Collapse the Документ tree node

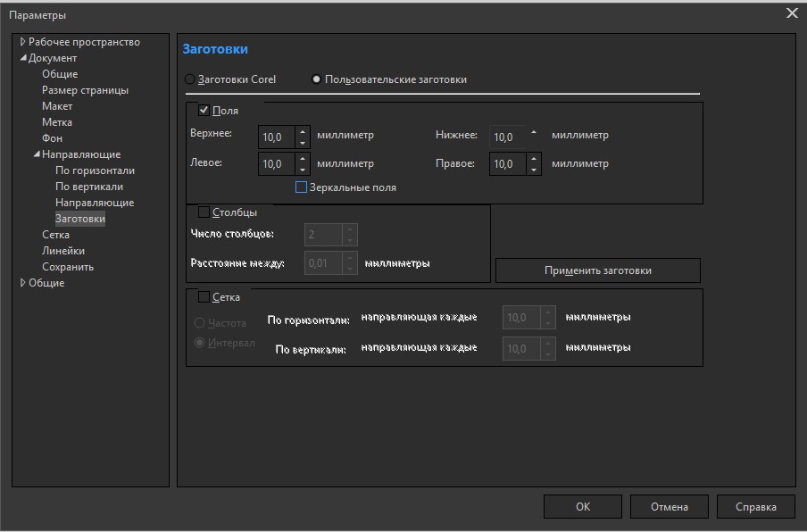(23, 58)
